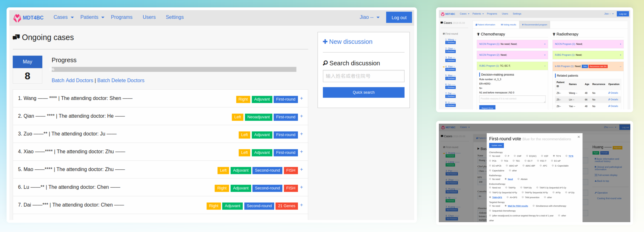Select Sequential chemotherapy under Targeted therapy

click(490, 211)
